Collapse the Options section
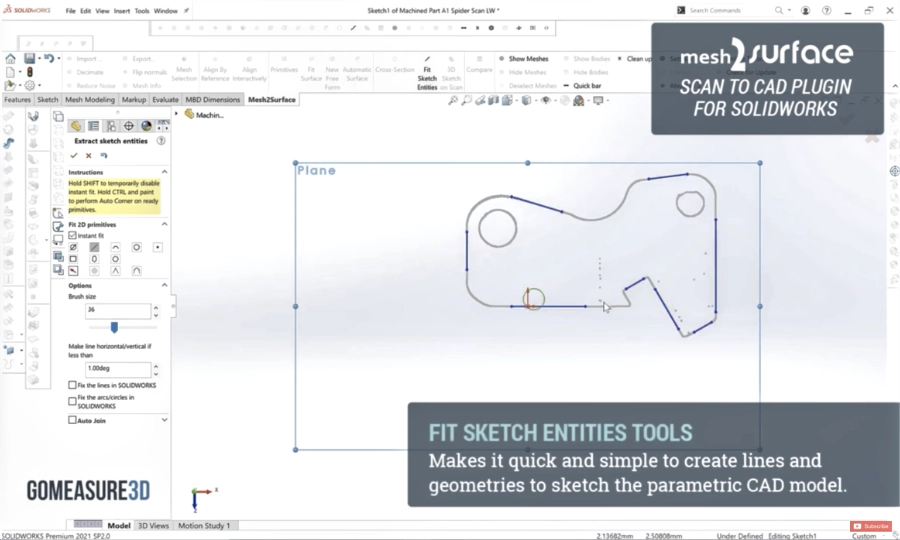Image resolution: width=900 pixels, height=540 pixels. coord(164,285)
